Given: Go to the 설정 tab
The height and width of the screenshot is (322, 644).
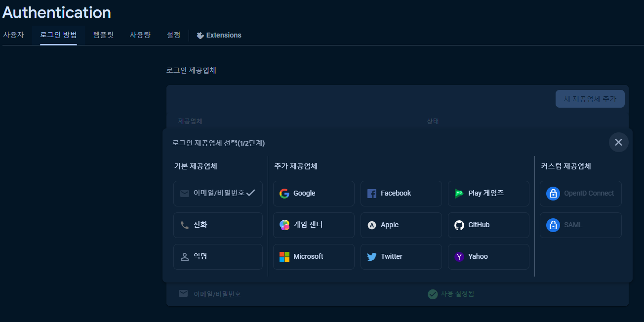Looking at the screenshot, I should click(173, 35).
